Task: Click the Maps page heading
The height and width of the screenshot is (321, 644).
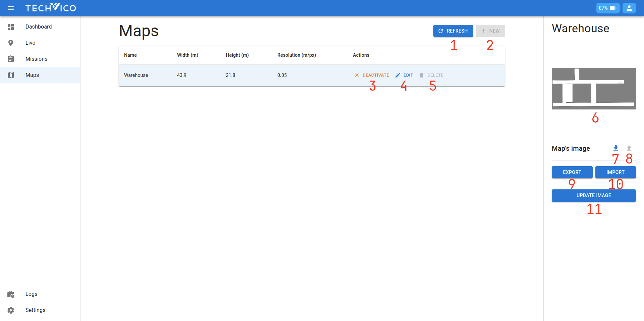Action: pyautogui.click(x=139, y=31)
